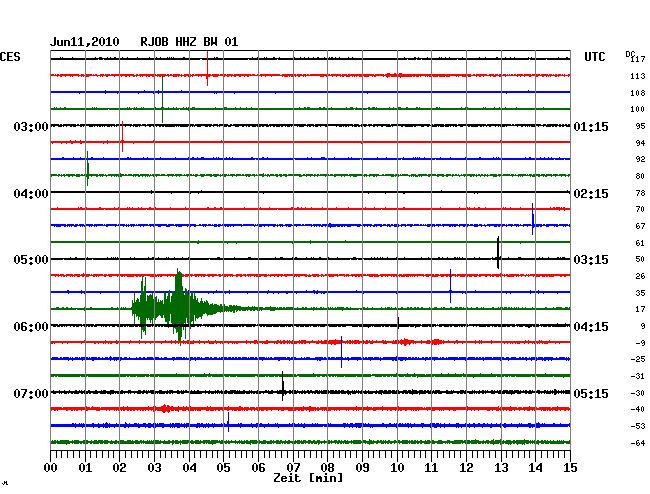Click minute label "12" on the time axis

(x=466, y=468)
